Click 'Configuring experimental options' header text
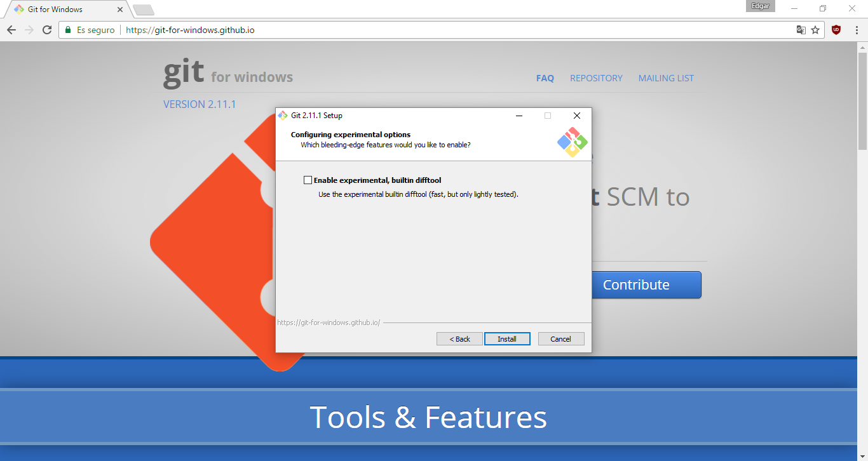The image size is (868, 461). pos(351,135)
